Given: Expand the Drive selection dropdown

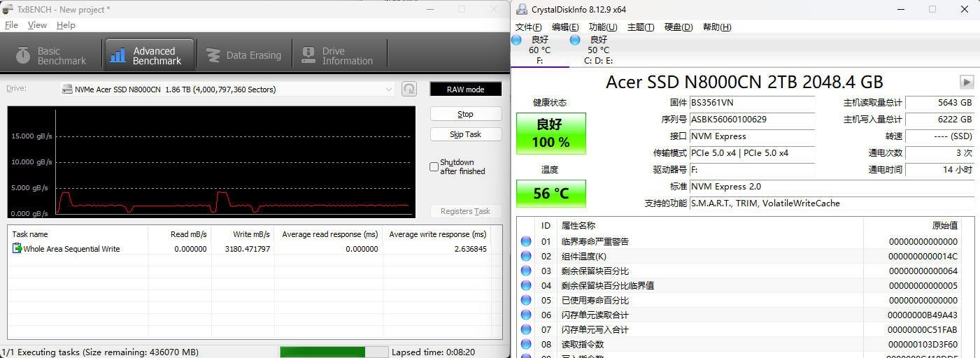Looking at the screenshot, I should [389, 89].
